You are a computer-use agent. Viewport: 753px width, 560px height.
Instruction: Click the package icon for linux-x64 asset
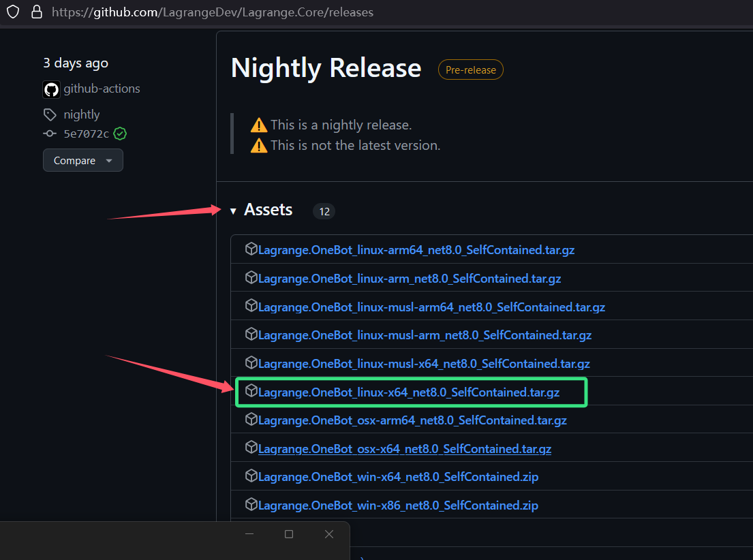(x=251, y=391)
